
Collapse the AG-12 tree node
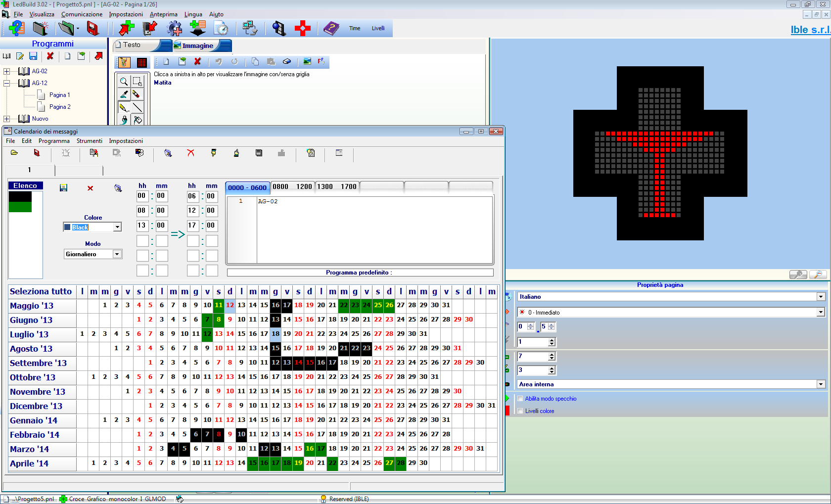pos(6,83)
